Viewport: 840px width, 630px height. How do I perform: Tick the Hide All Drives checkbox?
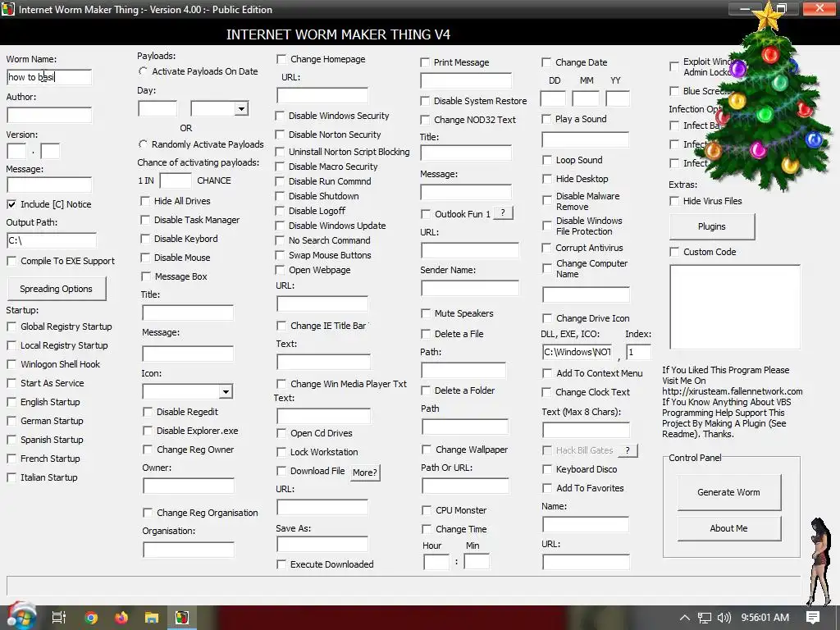[145, 201]
